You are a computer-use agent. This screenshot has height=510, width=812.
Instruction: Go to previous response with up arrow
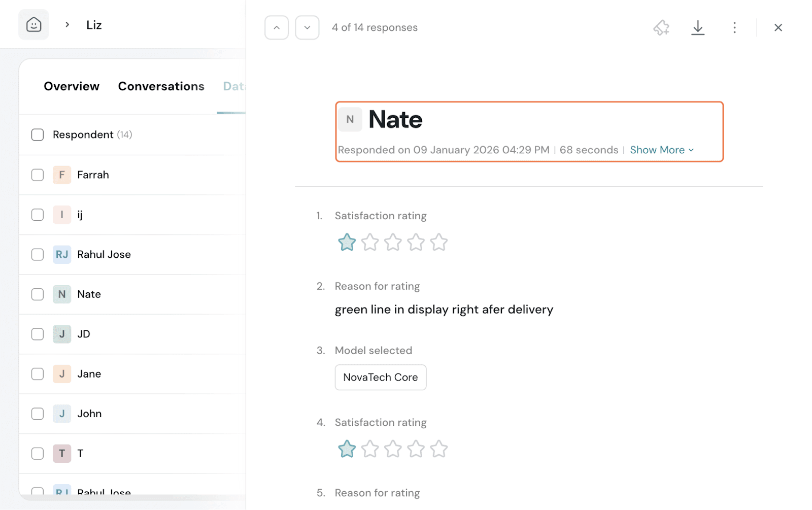point(277,27)
